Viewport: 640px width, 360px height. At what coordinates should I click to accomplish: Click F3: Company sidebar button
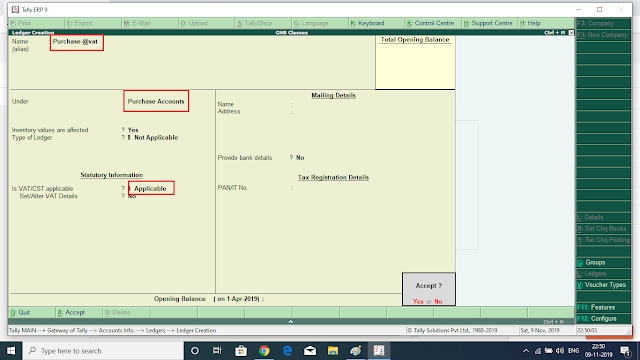pyautogui.click(x=603, y=23)
